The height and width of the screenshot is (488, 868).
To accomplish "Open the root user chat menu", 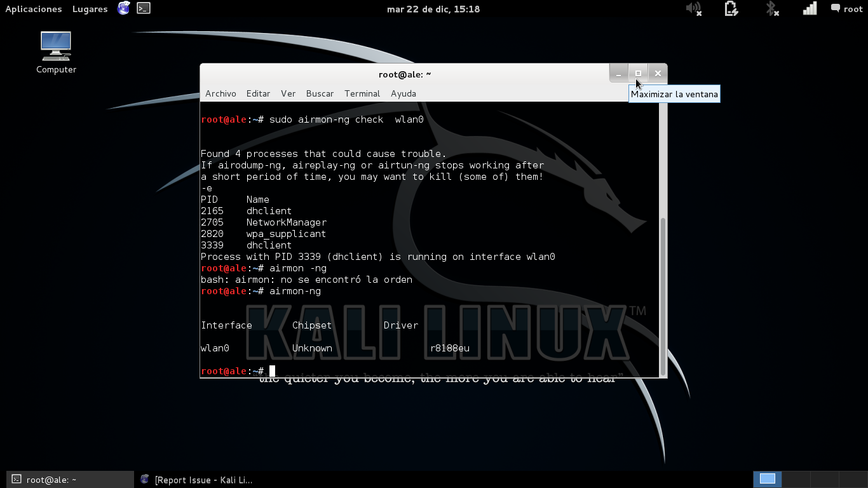I will click(x=846, y=9).
